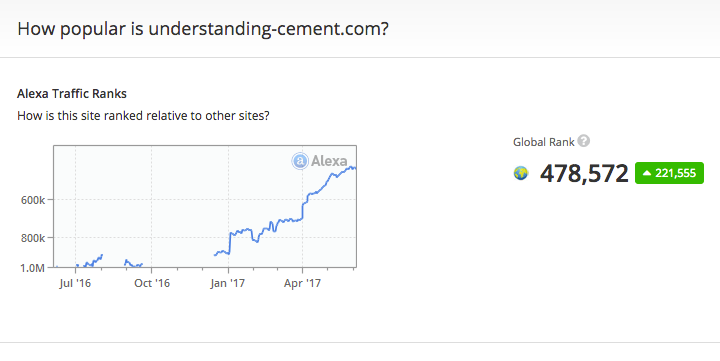
Task: Click the traffic rank line peak near the Alexa logo
Action: pyautogui.click(x=352, y=168)
